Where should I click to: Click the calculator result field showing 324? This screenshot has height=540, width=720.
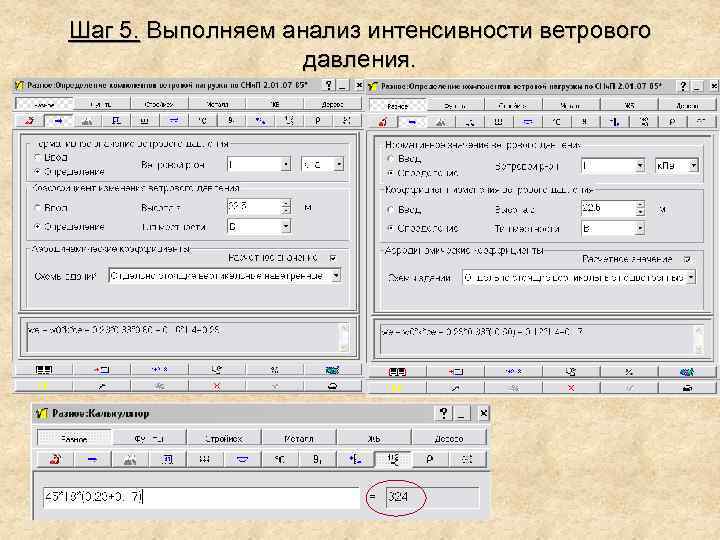coord(432,497)
